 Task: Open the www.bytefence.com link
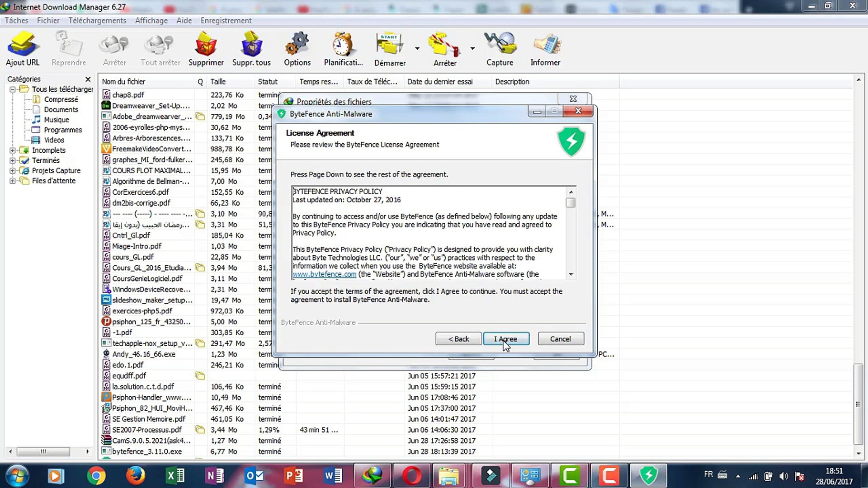click(x=324, y=274)
